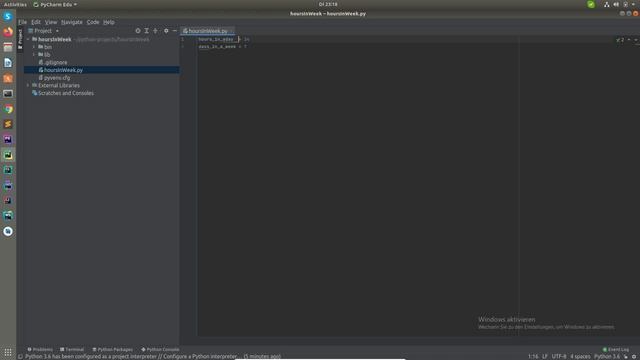Open the Problems tool window

(x=40, y=349)
